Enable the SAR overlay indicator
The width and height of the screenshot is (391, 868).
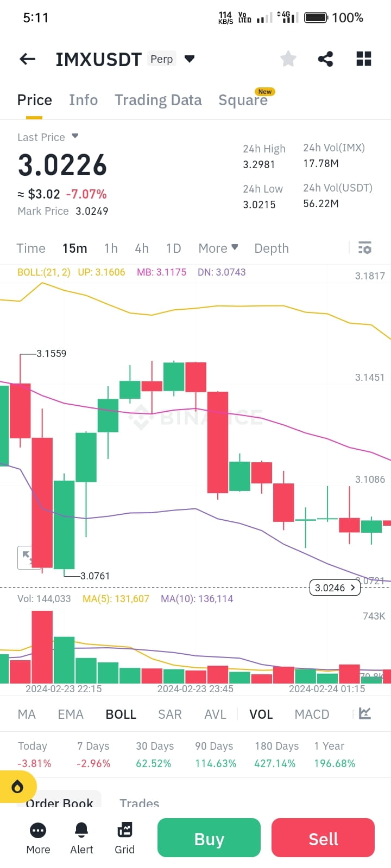pos(170,714)
